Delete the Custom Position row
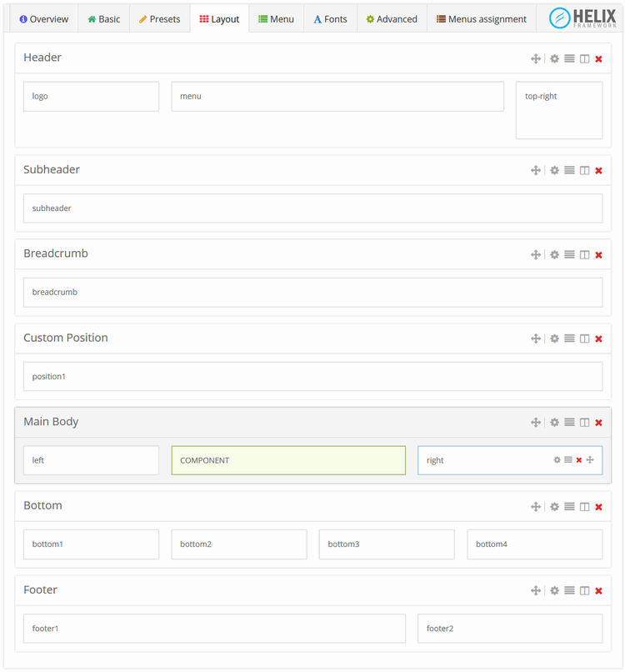This screenshot has width=625, height=672. (599, 339)
